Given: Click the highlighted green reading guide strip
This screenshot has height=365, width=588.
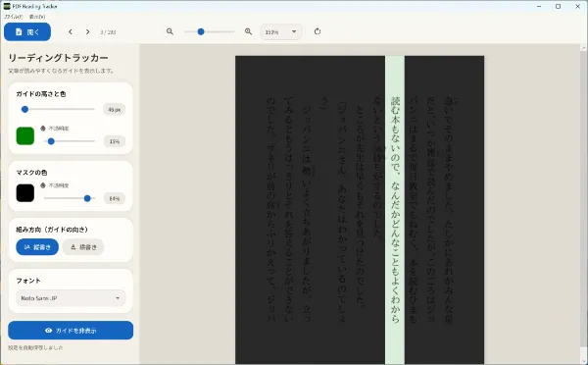Looking at the screenshot, I should click(x=395, y=210).
